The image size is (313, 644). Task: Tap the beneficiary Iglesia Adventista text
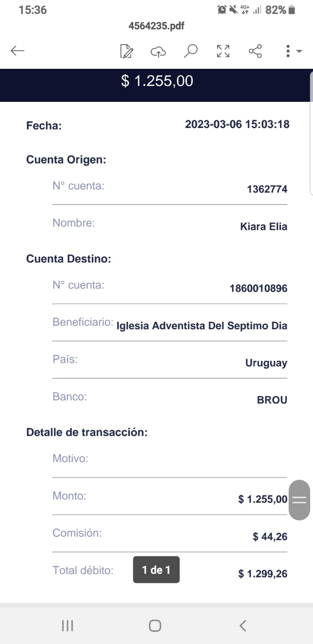202,326
